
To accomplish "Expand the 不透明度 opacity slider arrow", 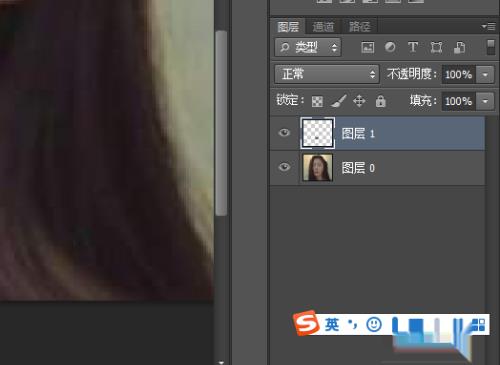I will pos(485,74).
